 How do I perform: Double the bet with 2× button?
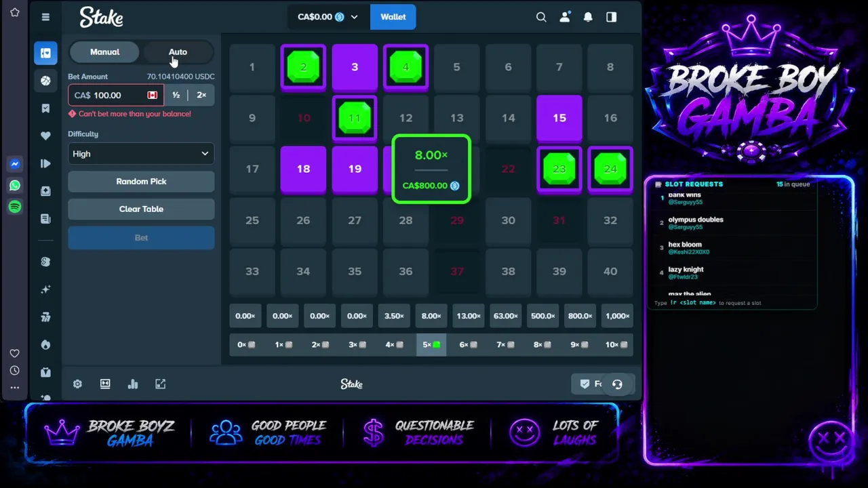(x=201, y=96)
